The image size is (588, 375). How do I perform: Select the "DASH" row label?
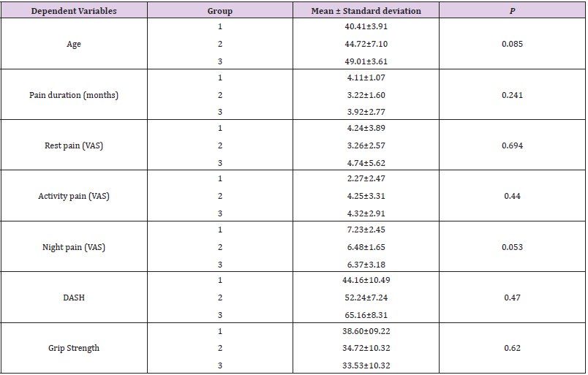pyautogui.click(x=74, y=298)
